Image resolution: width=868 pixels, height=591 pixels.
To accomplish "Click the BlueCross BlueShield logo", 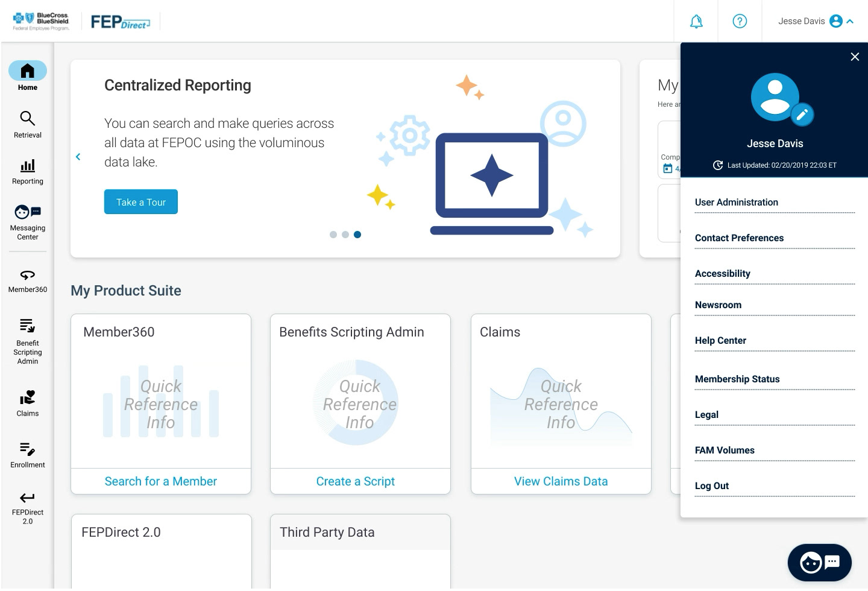I will coord(41,22).
